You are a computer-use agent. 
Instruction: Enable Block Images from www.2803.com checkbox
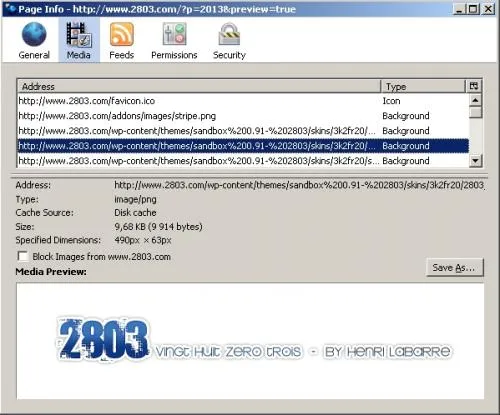(x=23, y=256)
